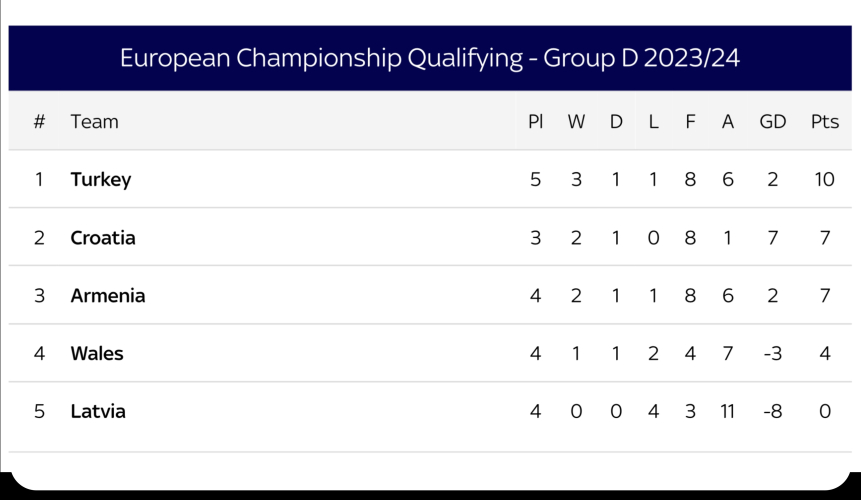Click the Pts column header
This screenshot has width=861, height=500.
(x=824, y=122)
